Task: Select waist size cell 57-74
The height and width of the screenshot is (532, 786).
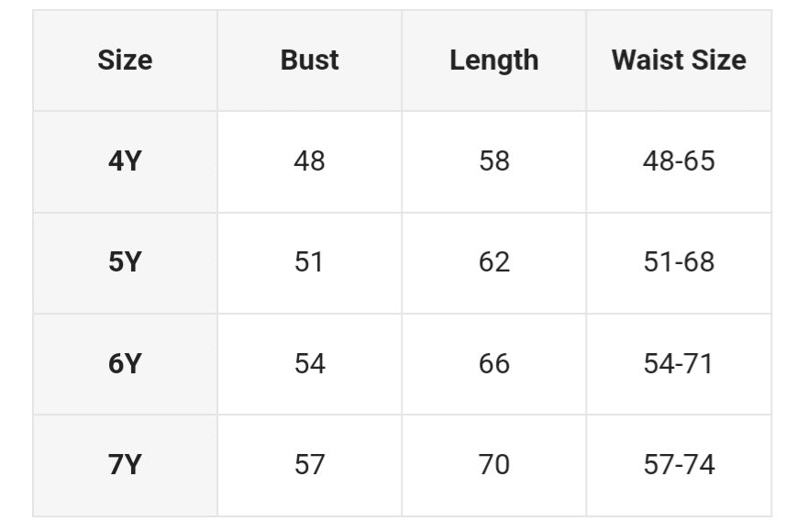Action: coord(679,465)
